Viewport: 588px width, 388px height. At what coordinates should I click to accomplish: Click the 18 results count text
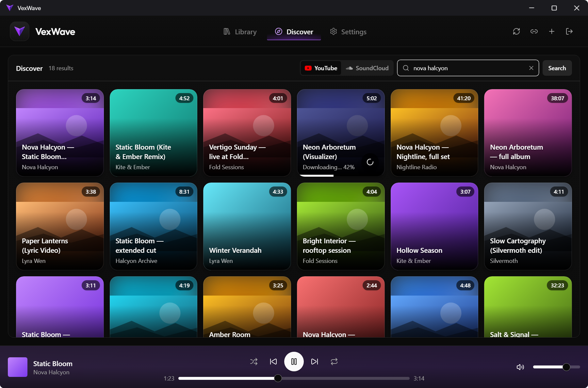pyautogui.click(x=61, y=68)
